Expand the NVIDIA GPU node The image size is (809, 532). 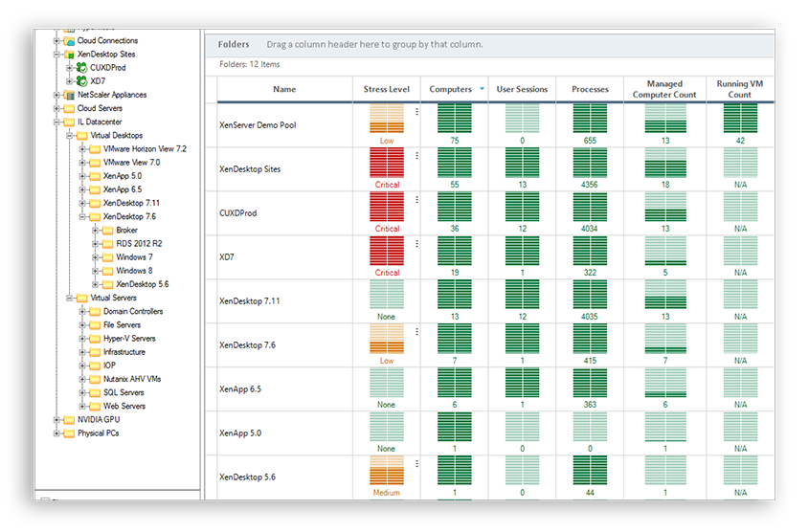tap(56, 420)
